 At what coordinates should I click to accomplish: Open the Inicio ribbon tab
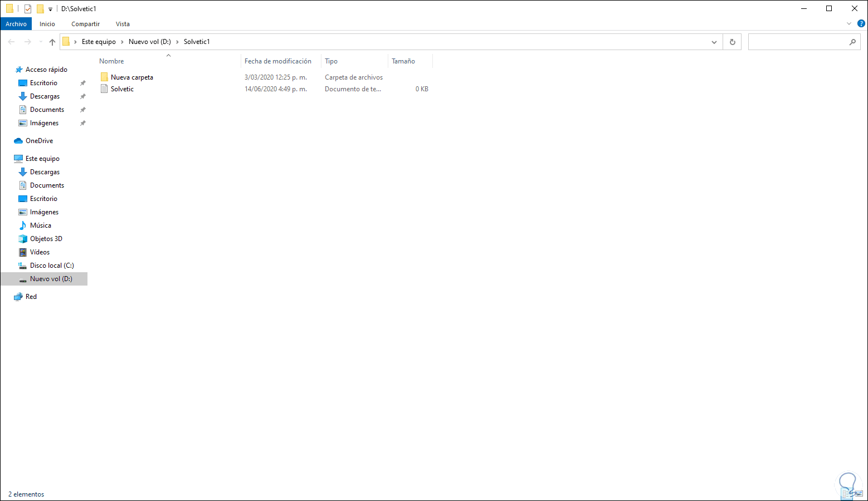point(47,23)
